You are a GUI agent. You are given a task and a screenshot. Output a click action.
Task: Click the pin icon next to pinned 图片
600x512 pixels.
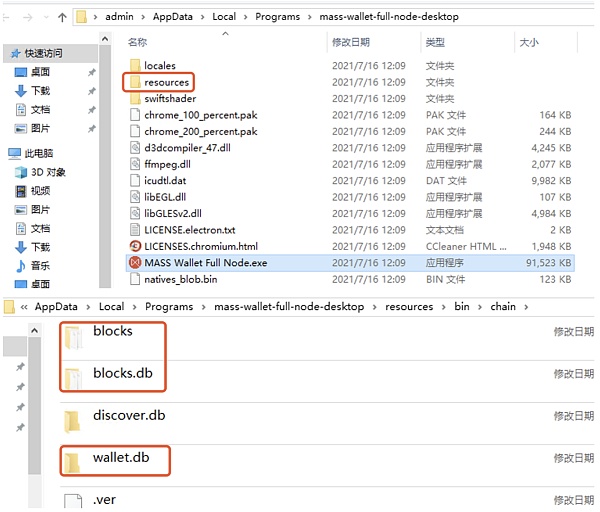pyautogui.click(x=91, y=129)
